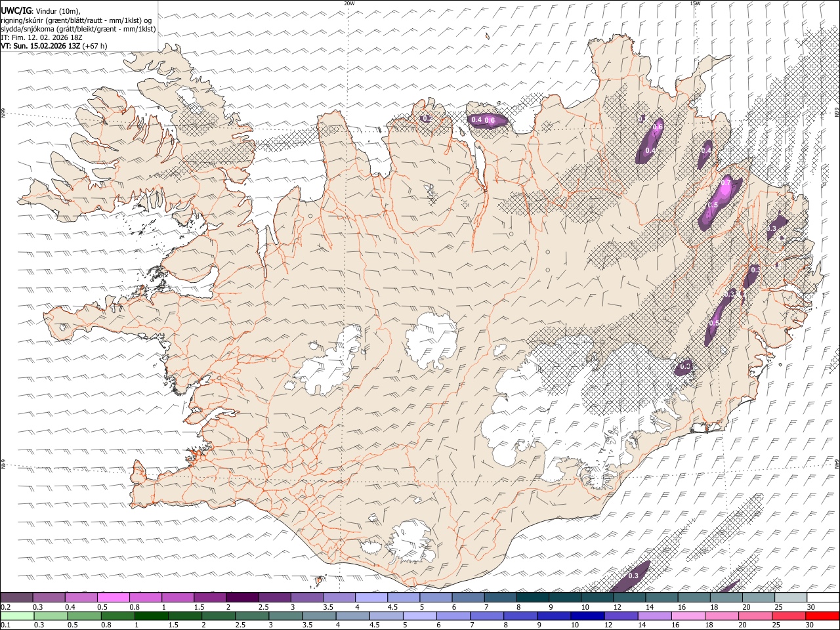The width and height of the screenshot is (840, 630).
Task: Click the 'Vindur (10m),' legend description
Action: [58, 10]
